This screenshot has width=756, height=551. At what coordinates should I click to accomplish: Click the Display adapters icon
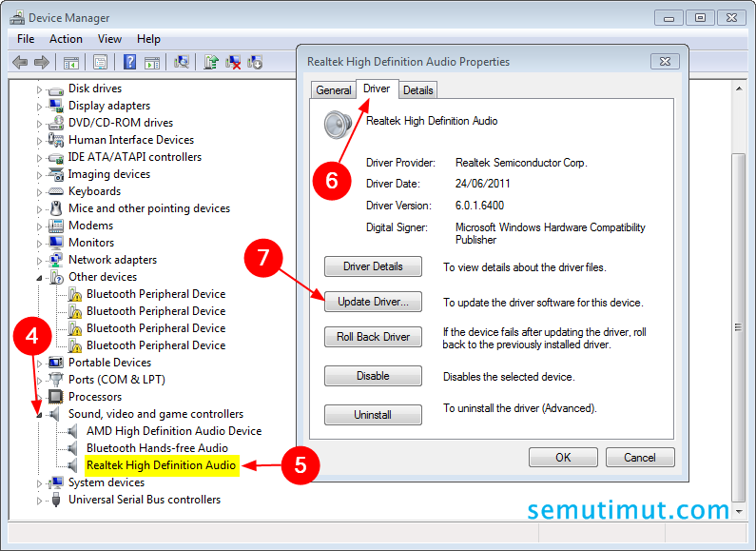(56, 106)
